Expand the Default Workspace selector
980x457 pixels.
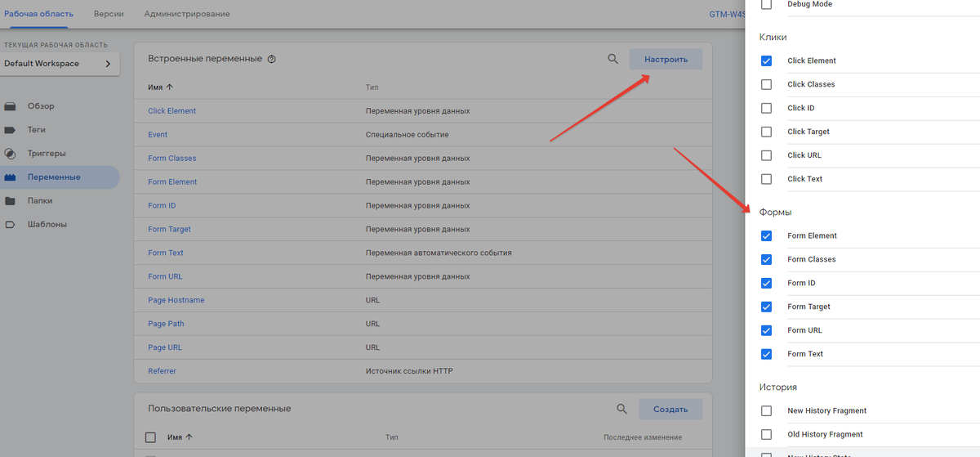pyautogui.click(x=60, y=64)
